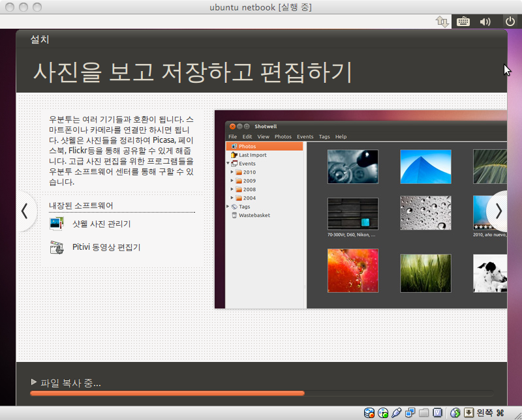522x420 pixels.
Task: Select the blue pyramid photo thumbnail
Action: point(425,166)
